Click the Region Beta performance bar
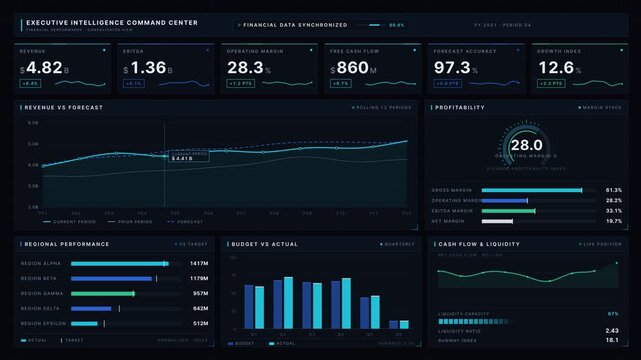641x360 pixels. pos(126,279)
